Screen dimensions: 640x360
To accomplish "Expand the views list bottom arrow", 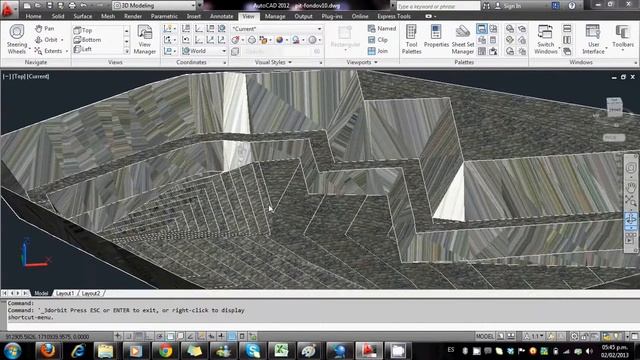I will click(127, 51).
